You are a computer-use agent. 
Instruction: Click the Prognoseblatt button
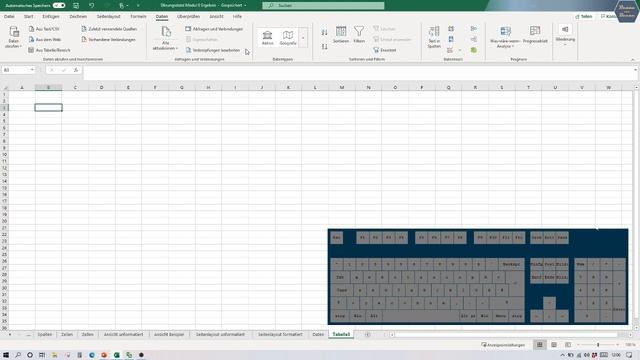535,35
